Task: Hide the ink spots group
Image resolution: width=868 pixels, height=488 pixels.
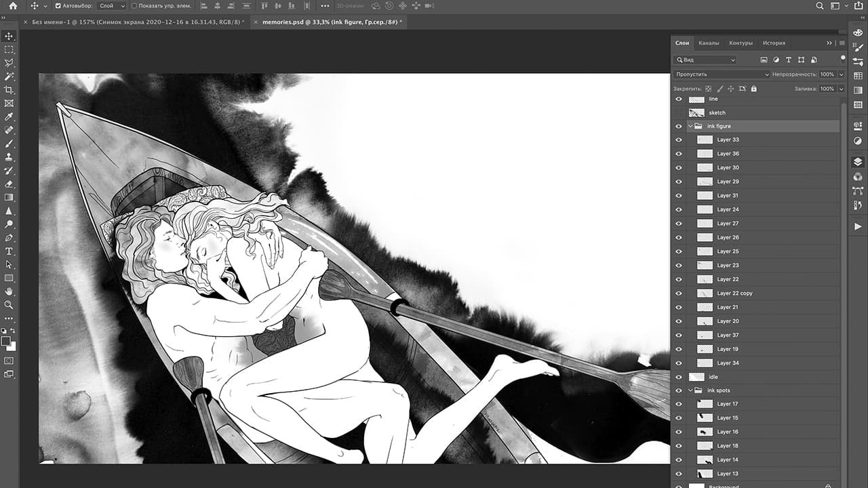Action: click(x=679, y=390)
